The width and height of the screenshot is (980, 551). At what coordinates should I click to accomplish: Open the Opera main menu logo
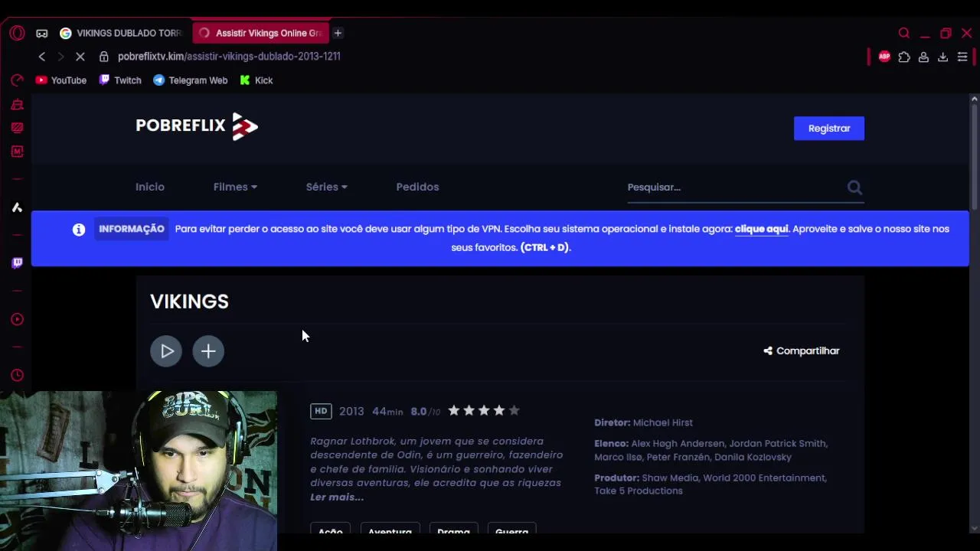[x=17, y=33]
